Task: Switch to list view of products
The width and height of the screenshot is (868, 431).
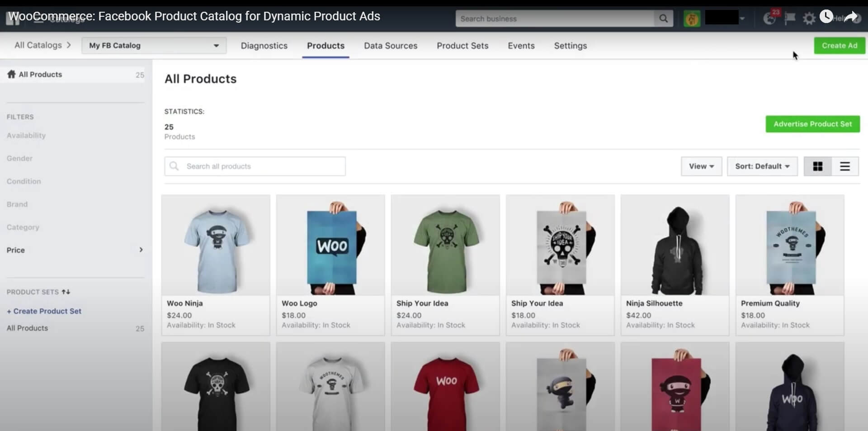Action: click(844, 166)
